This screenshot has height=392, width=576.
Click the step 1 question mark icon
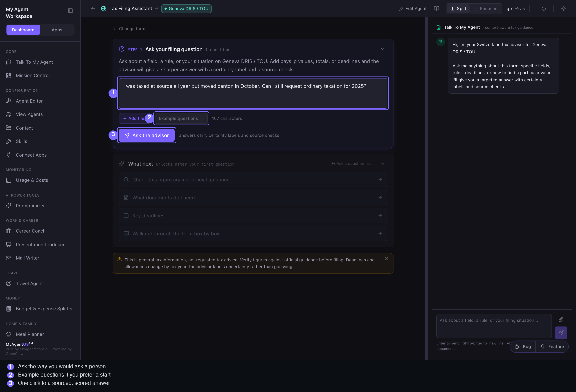[121, 49]
